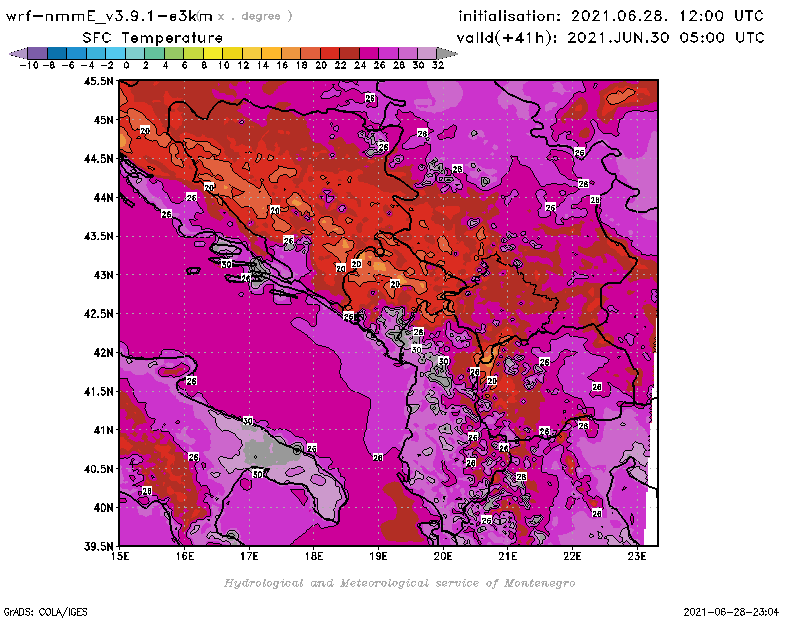Click the legend swatch between 30 and 32

[428, 53]
